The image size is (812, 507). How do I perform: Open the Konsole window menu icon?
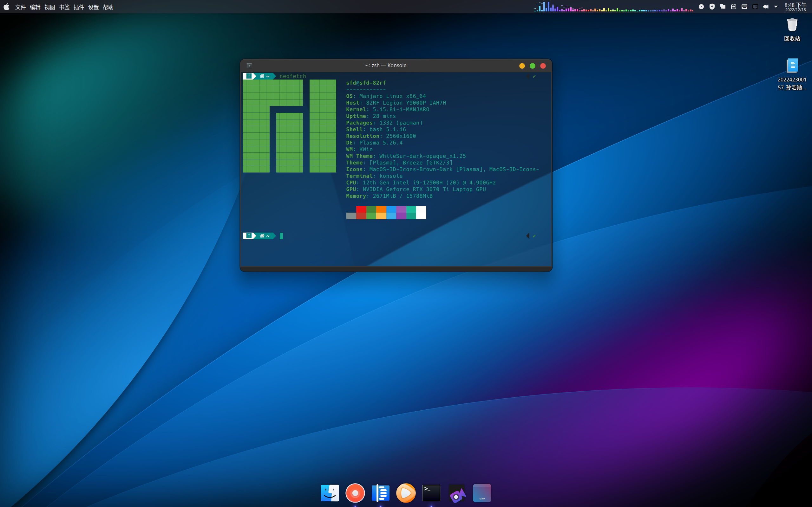(x=249, y=65)
